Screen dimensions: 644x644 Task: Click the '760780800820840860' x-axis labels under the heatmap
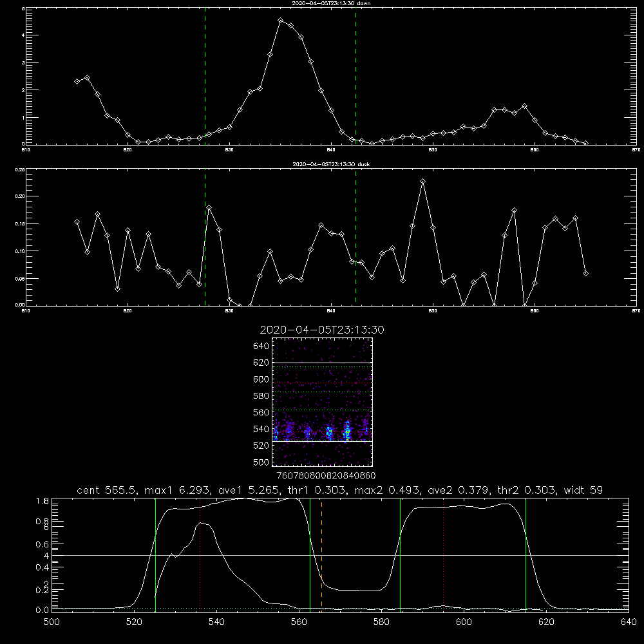point(326,475)
